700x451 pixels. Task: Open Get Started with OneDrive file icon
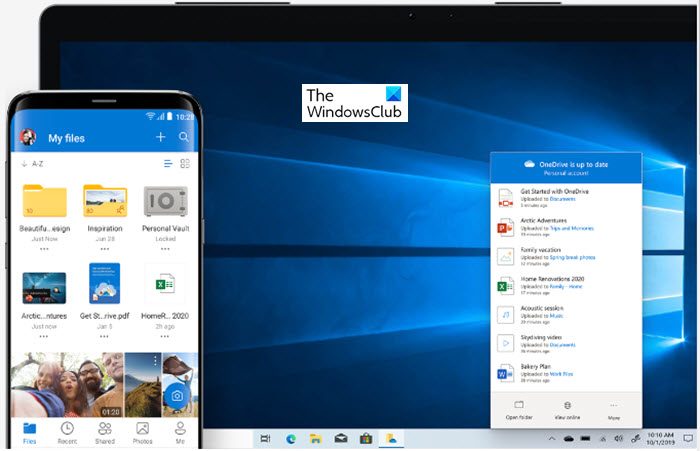coord(506,198)
